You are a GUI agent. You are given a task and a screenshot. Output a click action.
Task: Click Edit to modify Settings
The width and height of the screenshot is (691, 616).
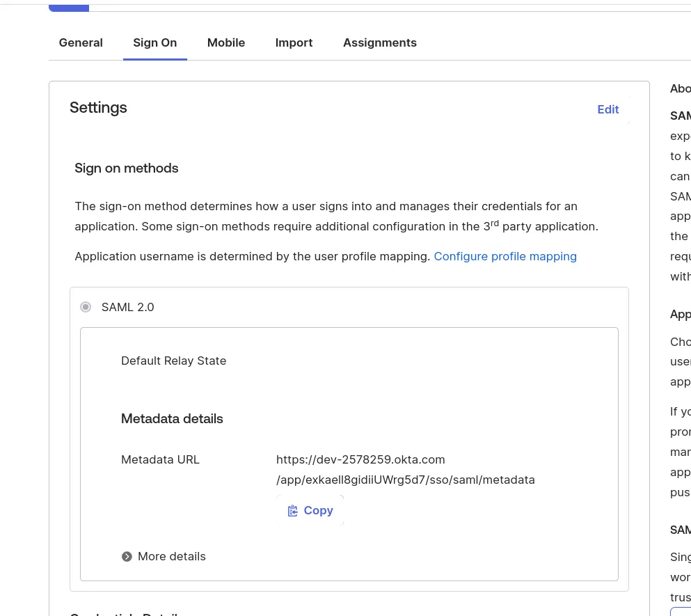607,109
